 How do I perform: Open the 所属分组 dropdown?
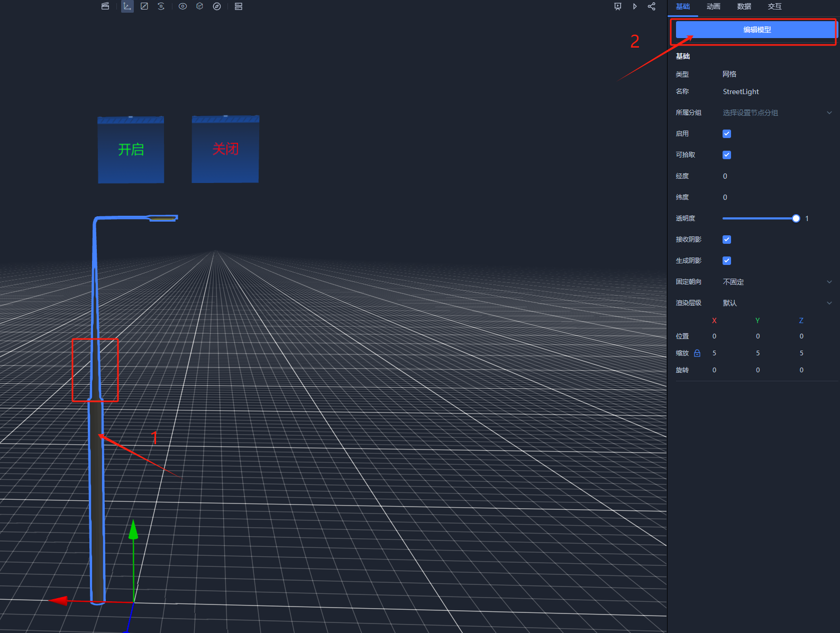778,113
